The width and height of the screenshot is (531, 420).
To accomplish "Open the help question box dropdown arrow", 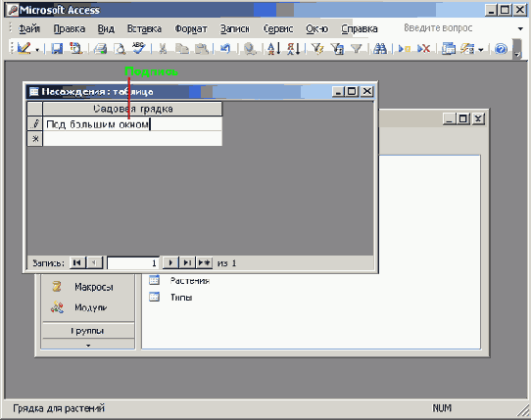I will [520, 28].
